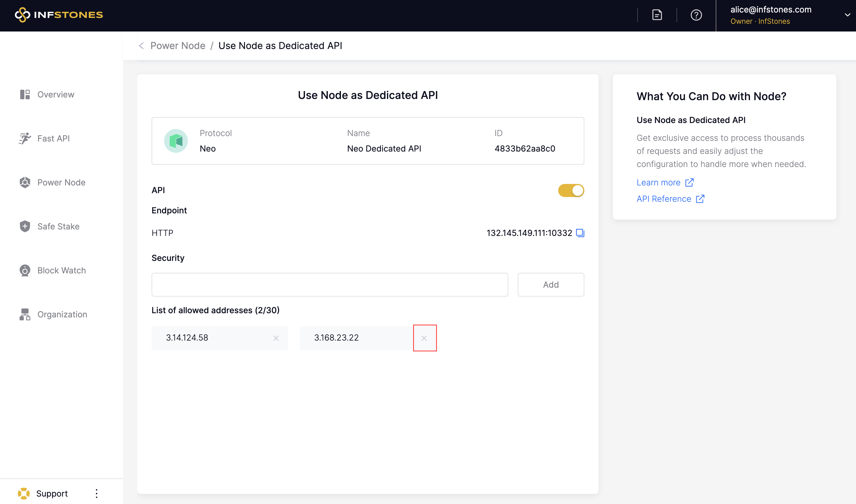856x504 pixels.
Task: Expand the alice@infstones.com account dropdown
Action: [847, 15]
